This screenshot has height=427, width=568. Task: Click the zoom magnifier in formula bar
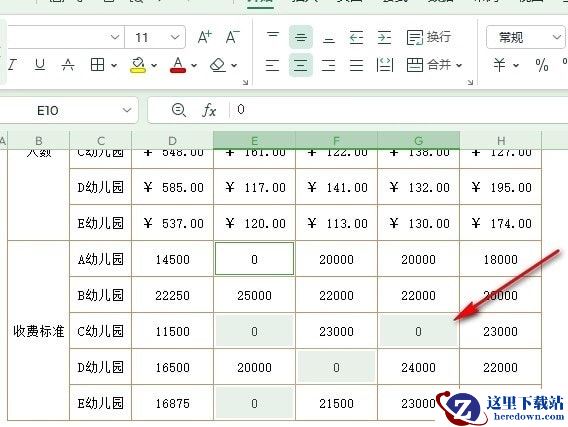pyautogui.click(x=179, y=110)
